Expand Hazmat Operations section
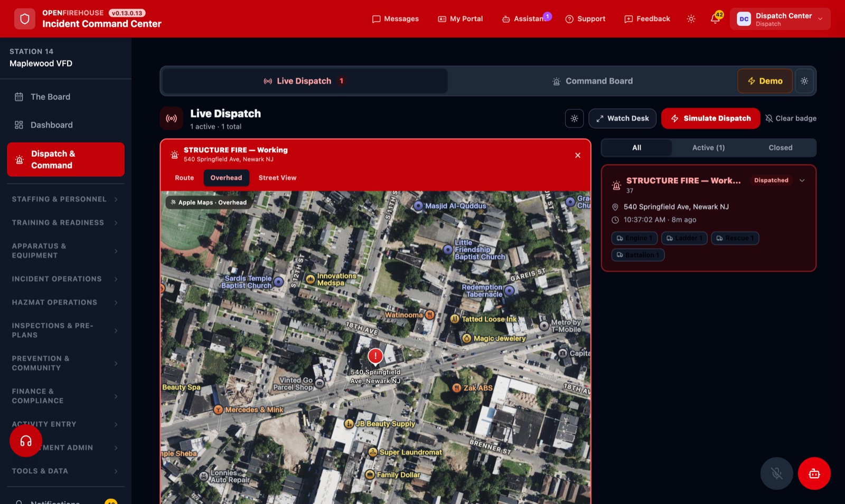 coord(65,302)
